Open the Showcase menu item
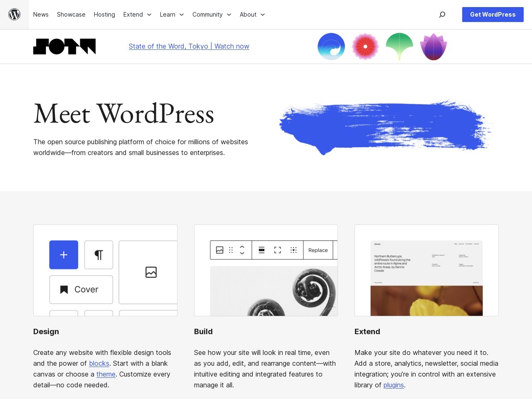 tap(71, 15)
